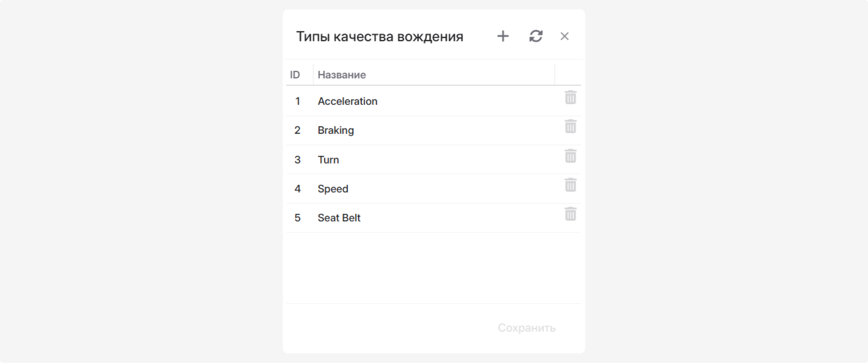Select the Turn name cell

[434, 160]
